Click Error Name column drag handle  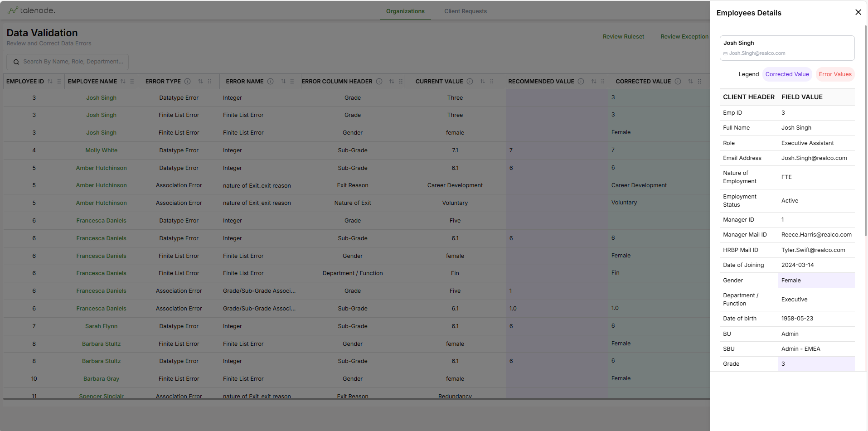[292, 81]
